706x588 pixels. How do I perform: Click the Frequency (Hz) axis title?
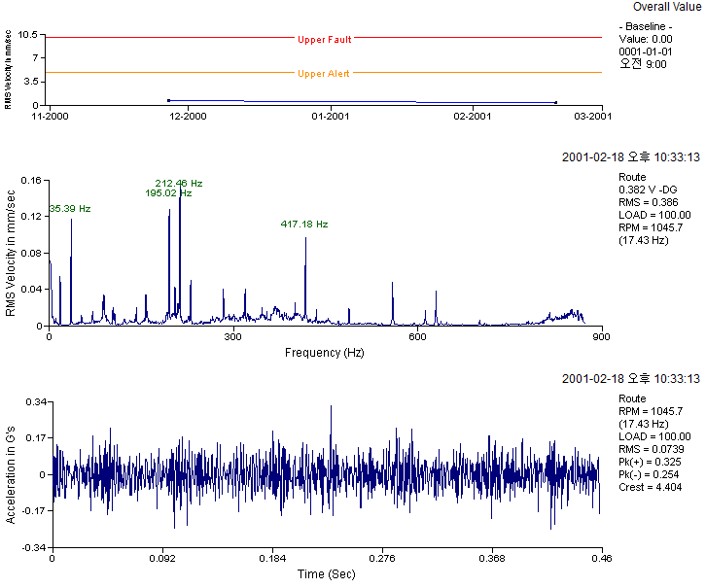point(325,353)
